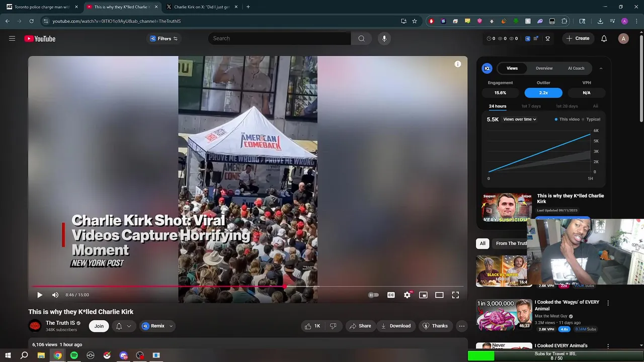This screenshot has width=644, height=362.
Task: Switch to the Overview tab
Action: click(544, 68)
